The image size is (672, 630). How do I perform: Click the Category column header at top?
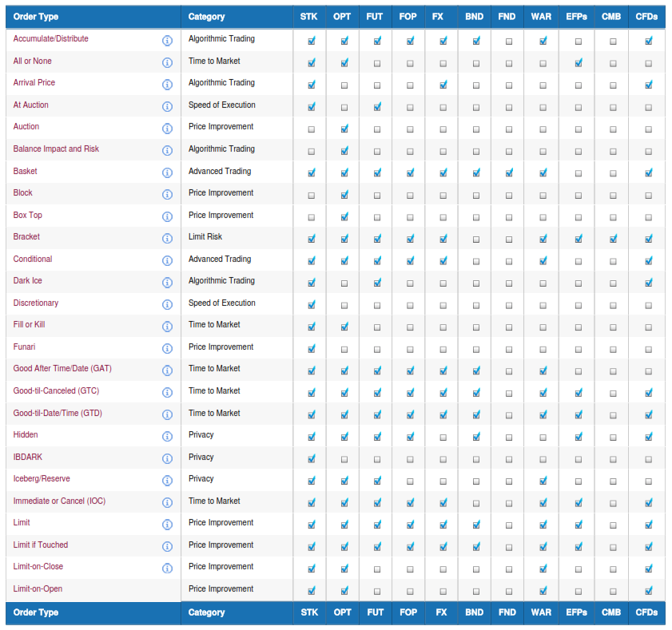point(206,17)
